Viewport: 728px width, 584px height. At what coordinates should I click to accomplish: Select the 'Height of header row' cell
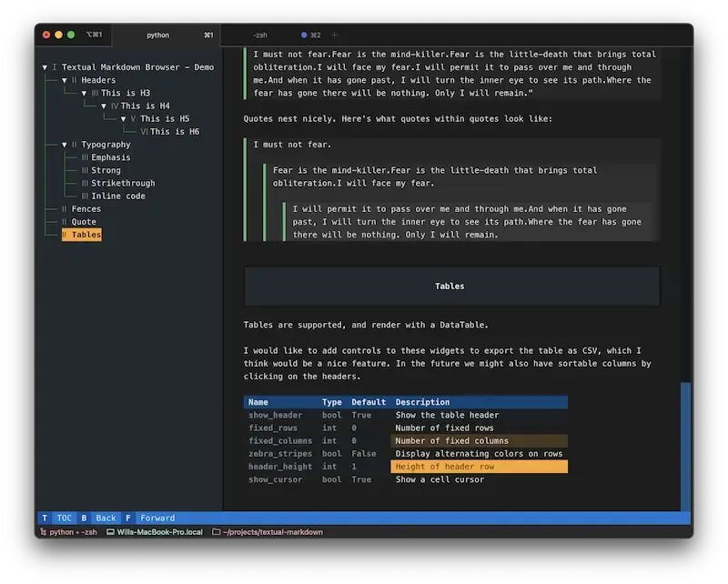tap(480, 467)
